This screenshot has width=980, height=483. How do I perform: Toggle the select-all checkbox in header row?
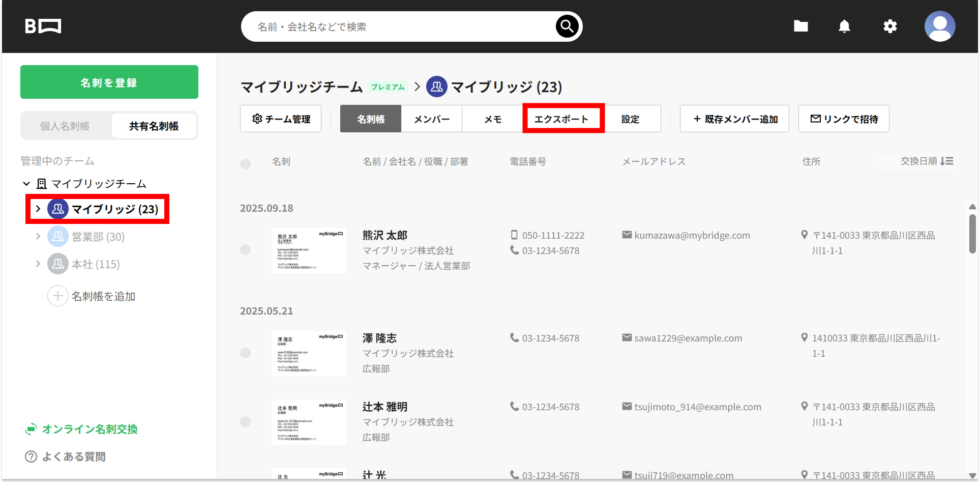coord(245,164)
